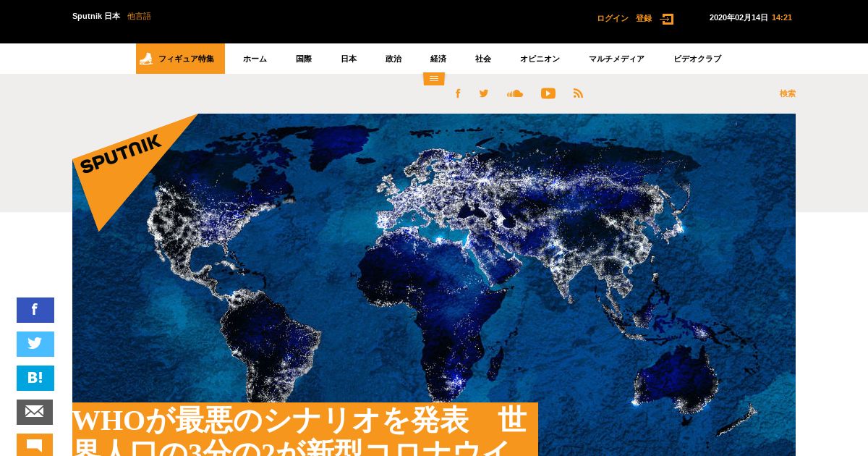Open the 国際 section
Image resolution: width=868 pixels, height=456 pixels.
click(304, 59)
